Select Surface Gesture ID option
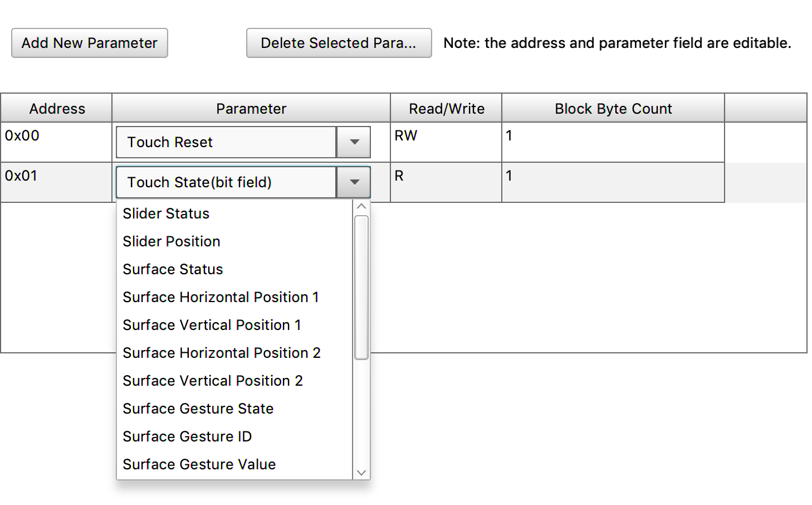This screenshot has height=505, width=812. pyautogui.click(x=187, y=436)
